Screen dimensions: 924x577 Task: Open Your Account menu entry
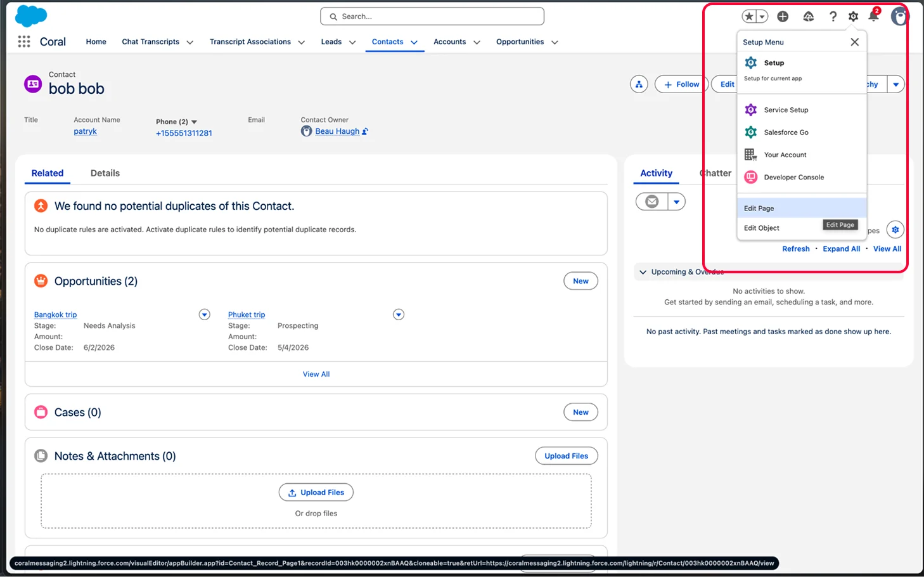click(x=802, y=155)
